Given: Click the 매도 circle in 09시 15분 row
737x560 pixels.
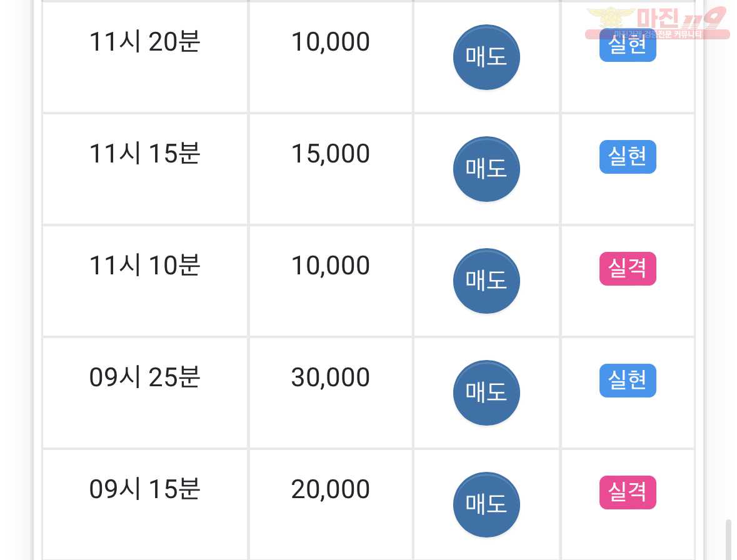Looking at the screenshot, I should [486, 504].
